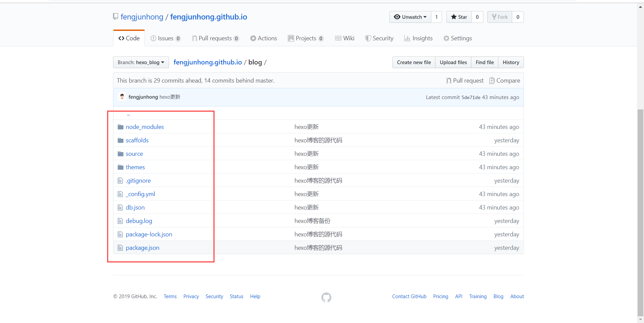This screenshot has height=323, width=644.
Task: Click the Fork button
Action: click(500, 17)
